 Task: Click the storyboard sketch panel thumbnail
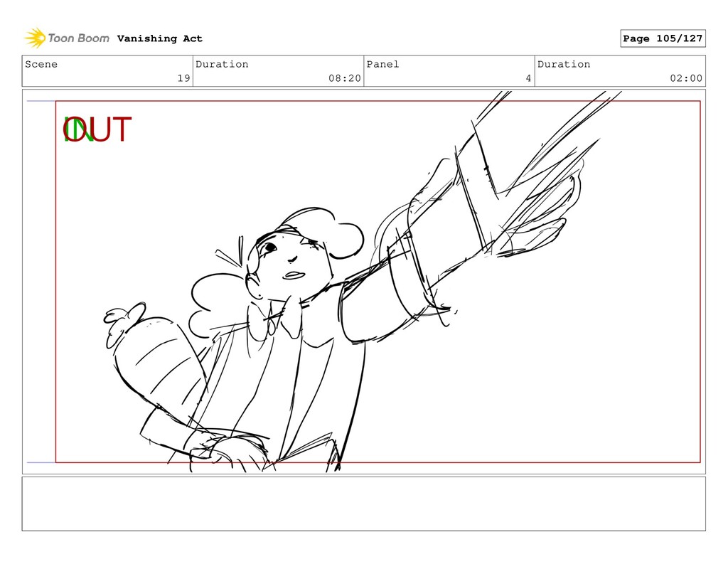click(x=363, y=282)
